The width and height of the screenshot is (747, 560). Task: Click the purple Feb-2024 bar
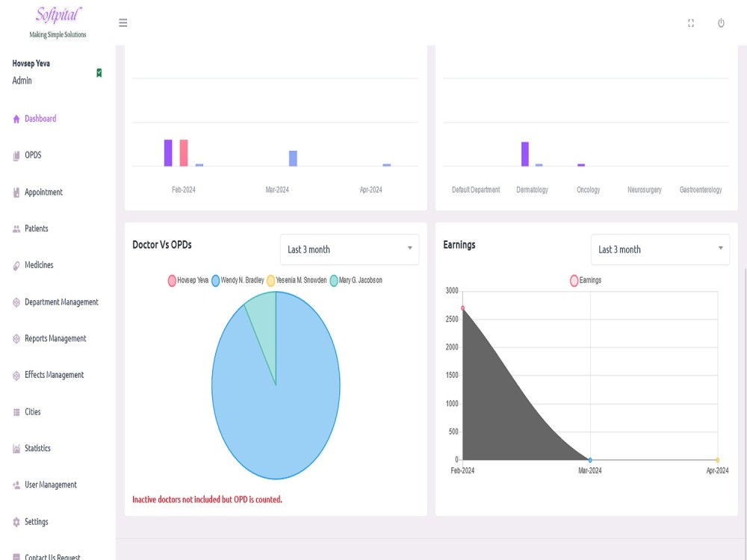click(x=168, y=153)
